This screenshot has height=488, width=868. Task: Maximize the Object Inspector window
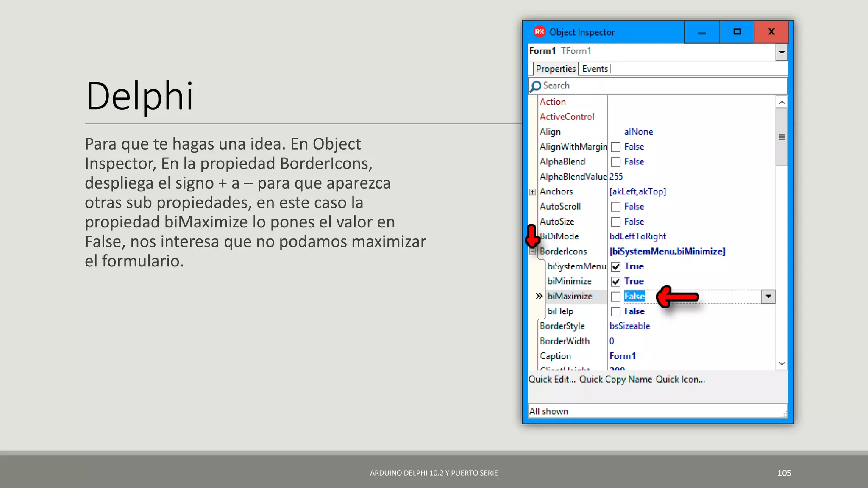737,32
